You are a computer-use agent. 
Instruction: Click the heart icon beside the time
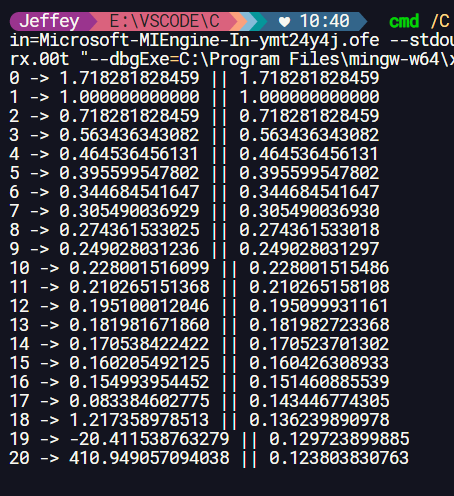pyautogui.click(x=284, y=22)
